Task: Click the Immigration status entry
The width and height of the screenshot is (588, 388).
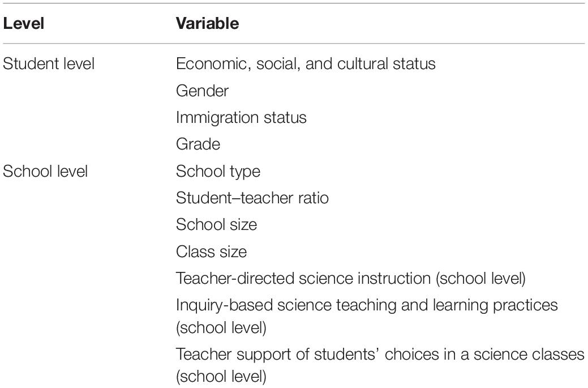Action: (241, 117)
